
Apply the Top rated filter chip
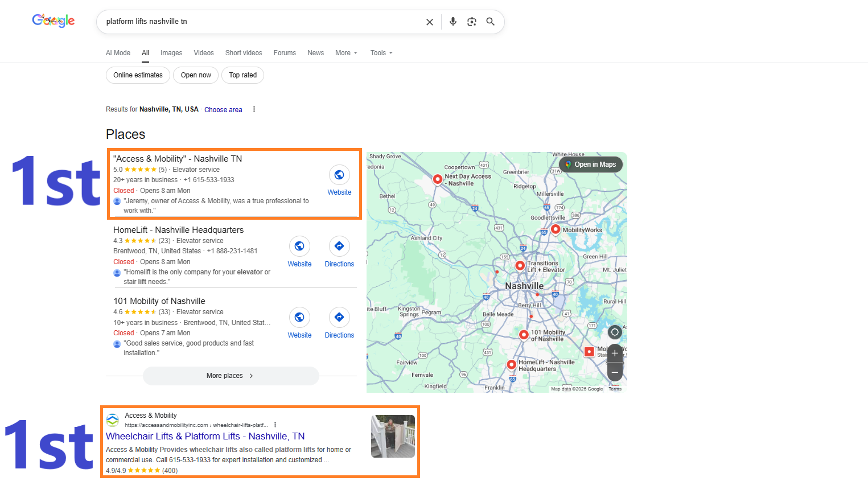(x=243, y=75)
